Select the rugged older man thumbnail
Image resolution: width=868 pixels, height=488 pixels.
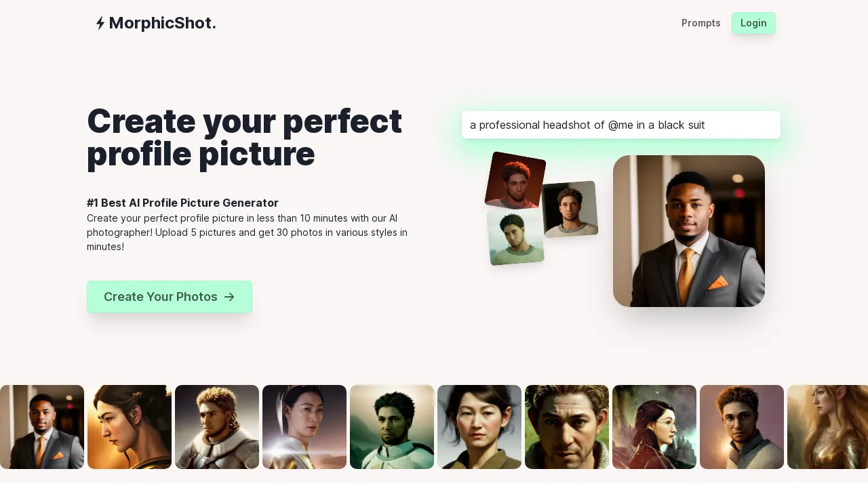(x=566, y=426)
